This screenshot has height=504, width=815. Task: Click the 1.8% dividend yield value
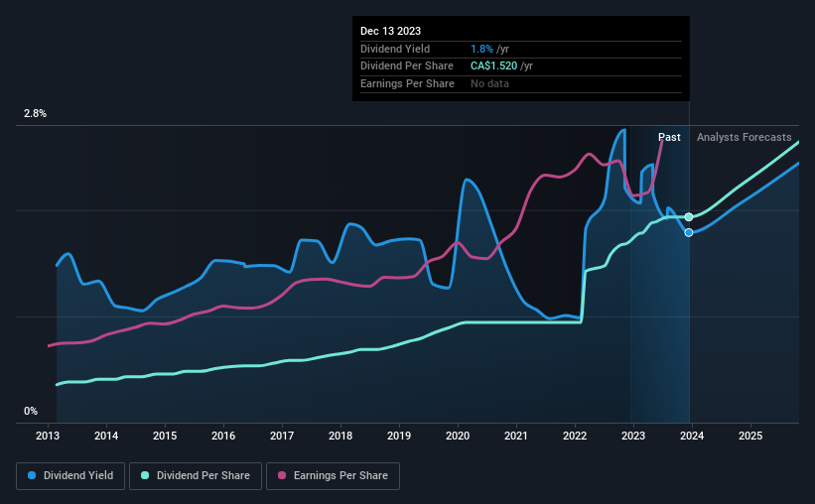click(481, 49)
